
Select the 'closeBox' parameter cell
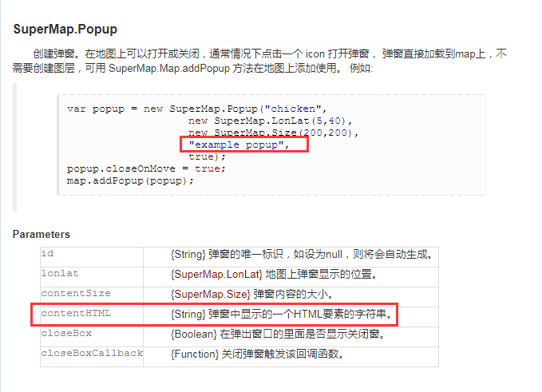click(92, 337)
